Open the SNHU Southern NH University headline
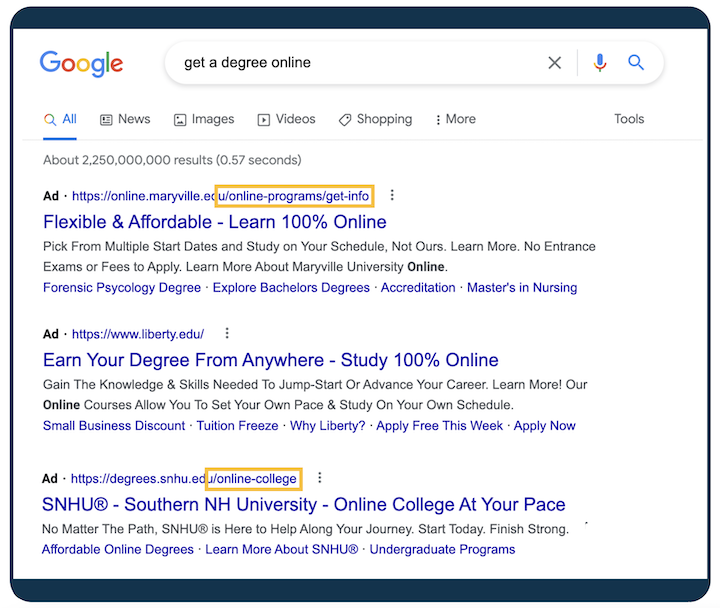720x608 pixels. click(x=304, y=504)
